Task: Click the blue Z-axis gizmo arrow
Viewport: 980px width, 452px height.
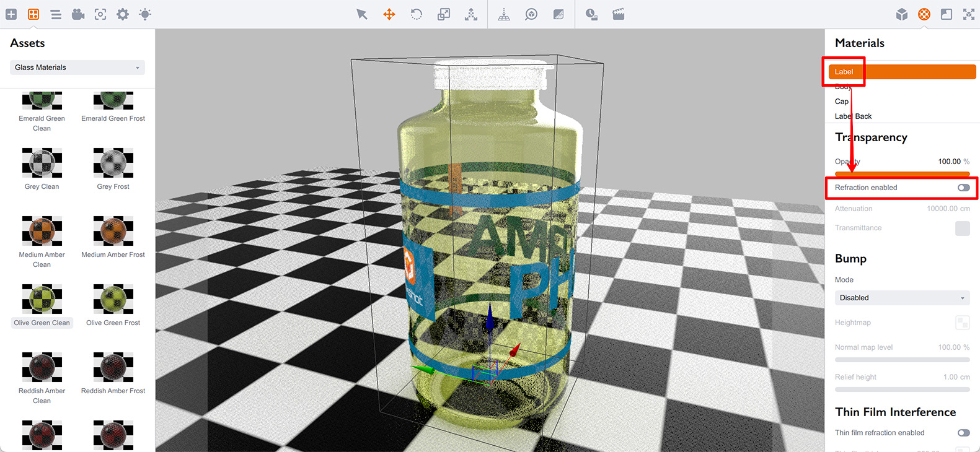Action: pyautogui.click(x=490, y=318)
